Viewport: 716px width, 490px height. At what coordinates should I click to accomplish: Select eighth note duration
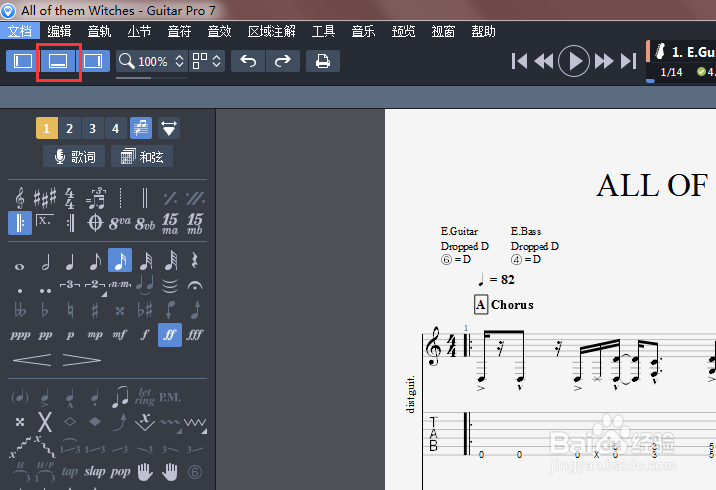click(95, 261)
